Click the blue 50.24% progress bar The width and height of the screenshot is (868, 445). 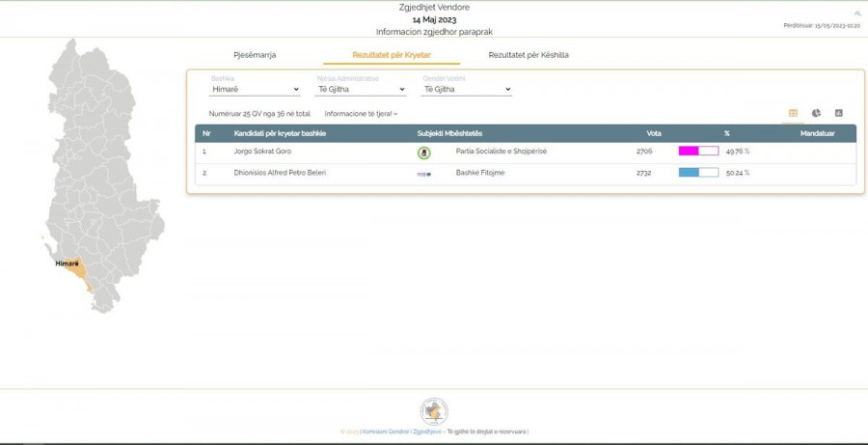(698, 173)
